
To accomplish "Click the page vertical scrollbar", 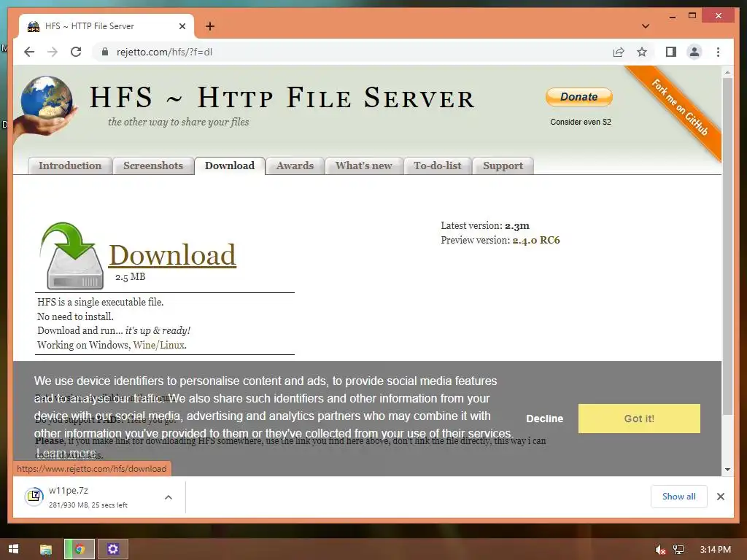I will 727,245.
